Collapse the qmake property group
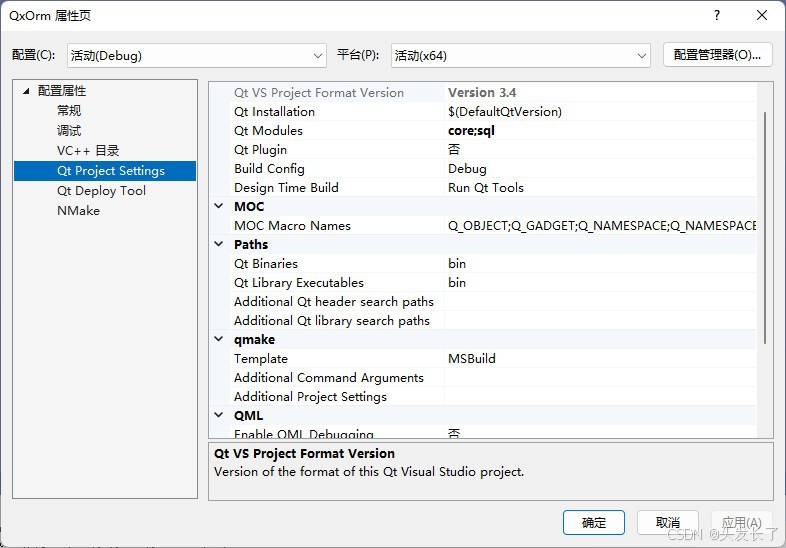Screen dimensions: 786x548 (219, 339)
